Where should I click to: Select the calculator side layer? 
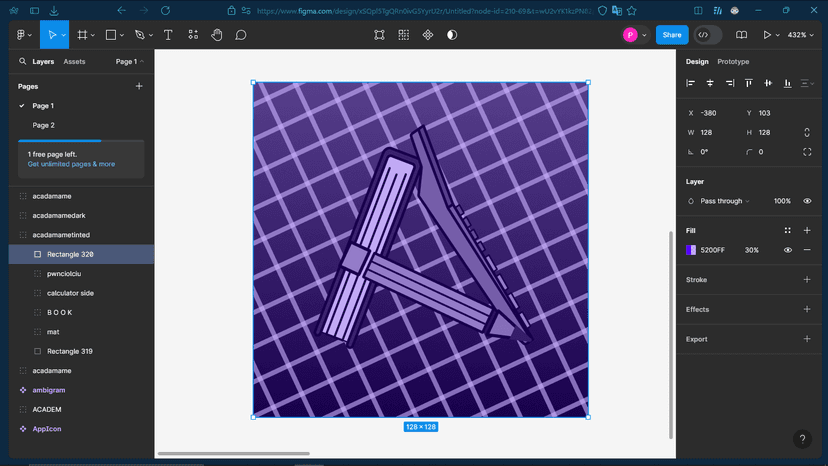point(70,293)
